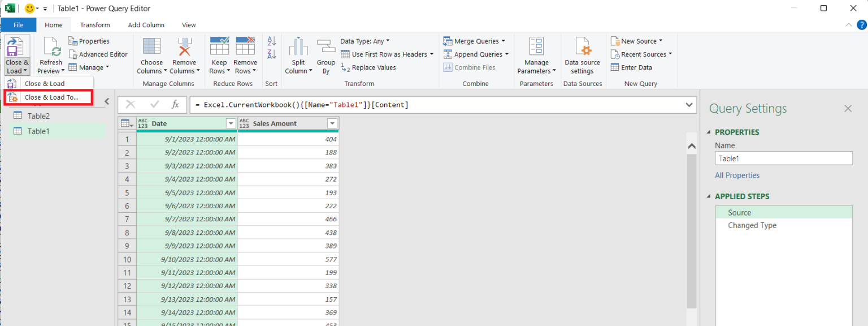
Task: Open the Group By dialog
Action: point(326,54)
